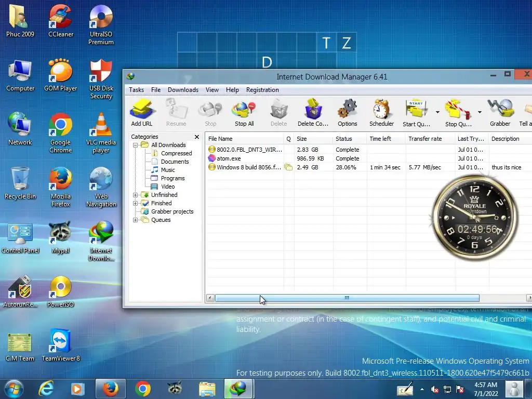
Task: Open the Registration menu
Action: point(262,90)
